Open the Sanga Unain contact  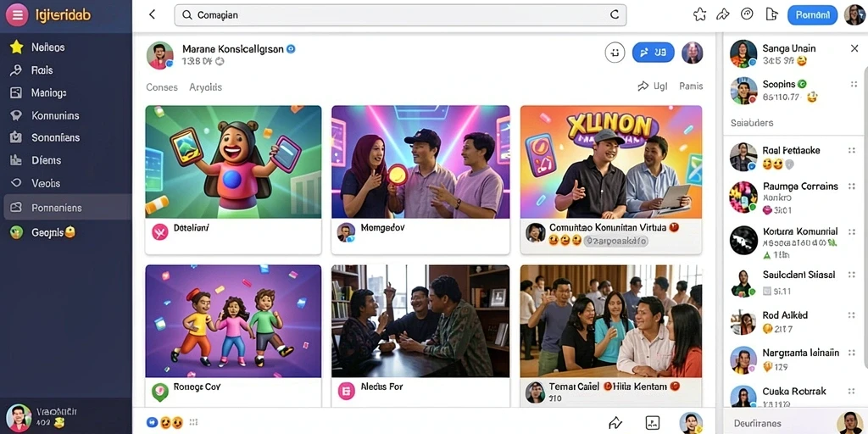point(787,54)
